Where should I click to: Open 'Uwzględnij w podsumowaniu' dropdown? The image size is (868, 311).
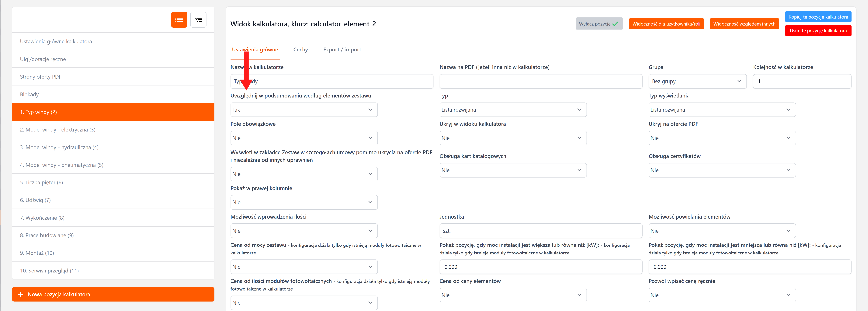(x=304, y=110)
